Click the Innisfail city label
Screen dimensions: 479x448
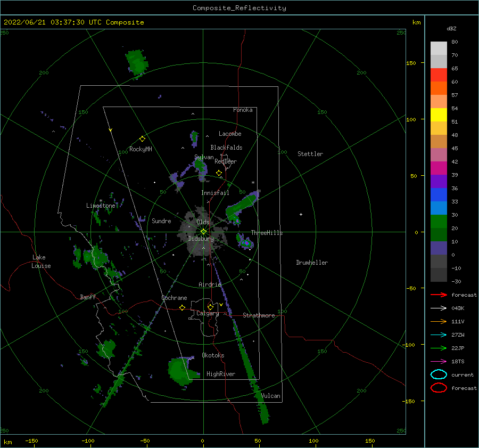tap(215, 193)
